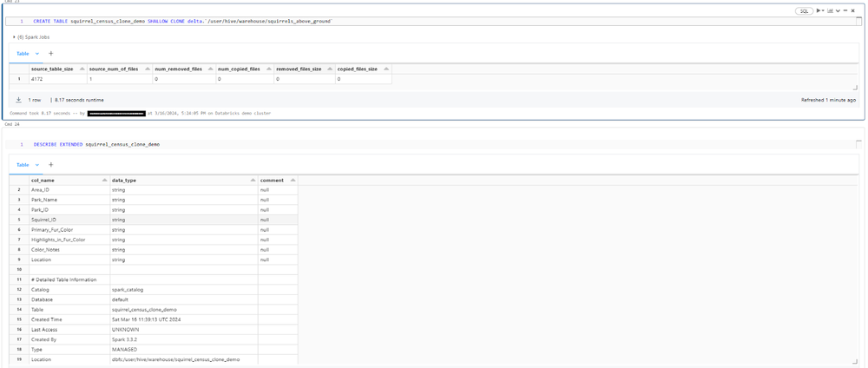The height and width of the screenshot is (368, 868).
Task: Sort the data_type column
Action: pyautogui.click(x=253, y=180)
